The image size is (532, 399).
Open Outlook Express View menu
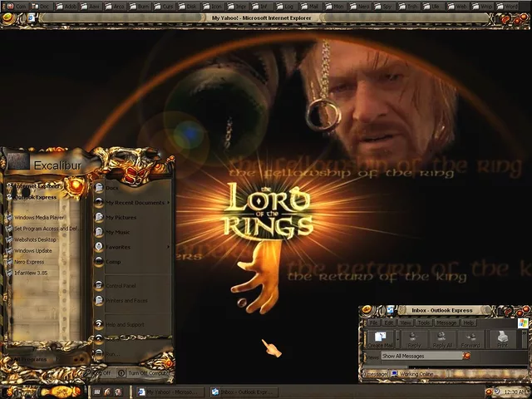[x=405, y=323]
